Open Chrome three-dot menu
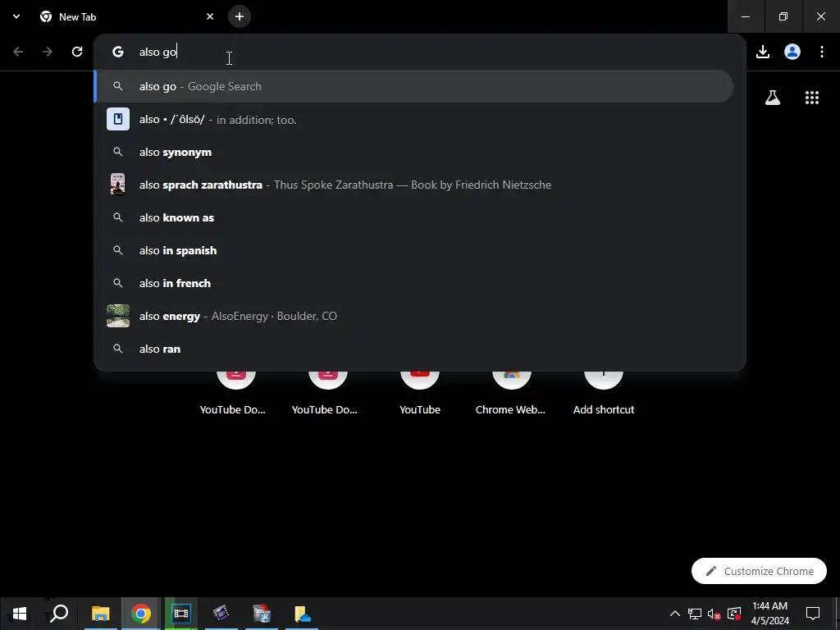 pyautogui.click(x=822, y=52)
